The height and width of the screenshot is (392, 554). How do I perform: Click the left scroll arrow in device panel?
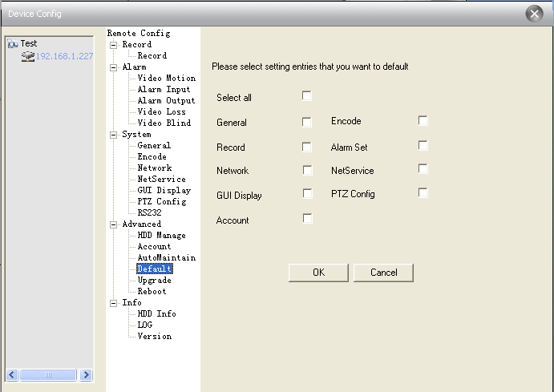pyautogui.click(x=12, y=374)
